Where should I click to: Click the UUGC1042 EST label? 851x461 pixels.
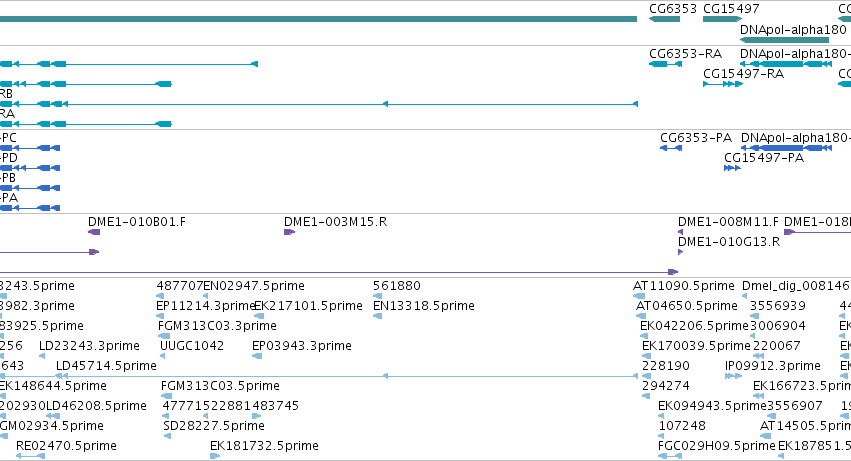[192, 346]
